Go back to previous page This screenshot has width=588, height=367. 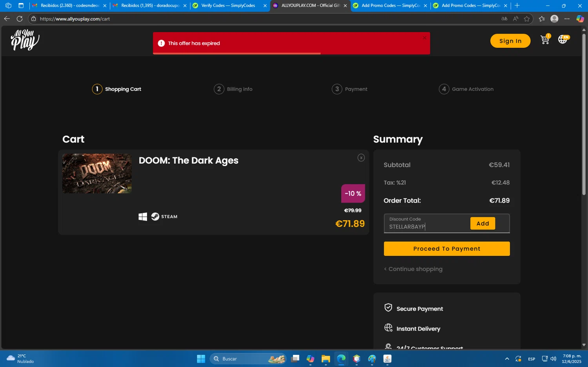(x=7, y=19)
